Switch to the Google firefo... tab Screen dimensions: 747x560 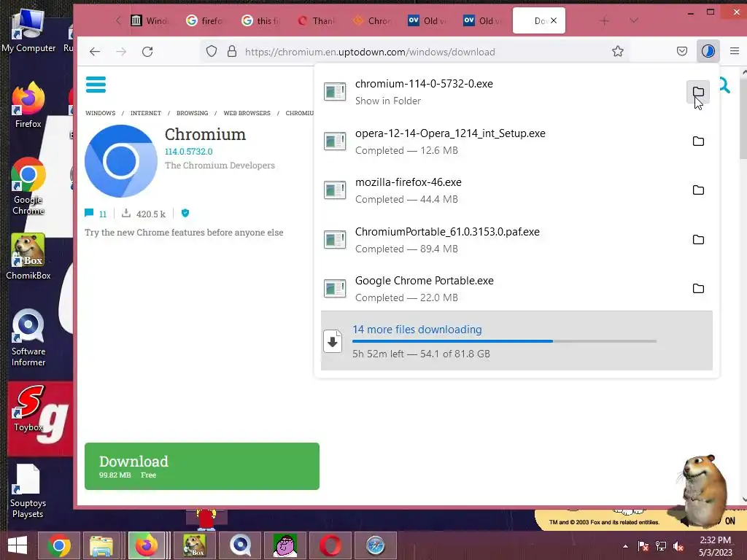pos(205,20)
